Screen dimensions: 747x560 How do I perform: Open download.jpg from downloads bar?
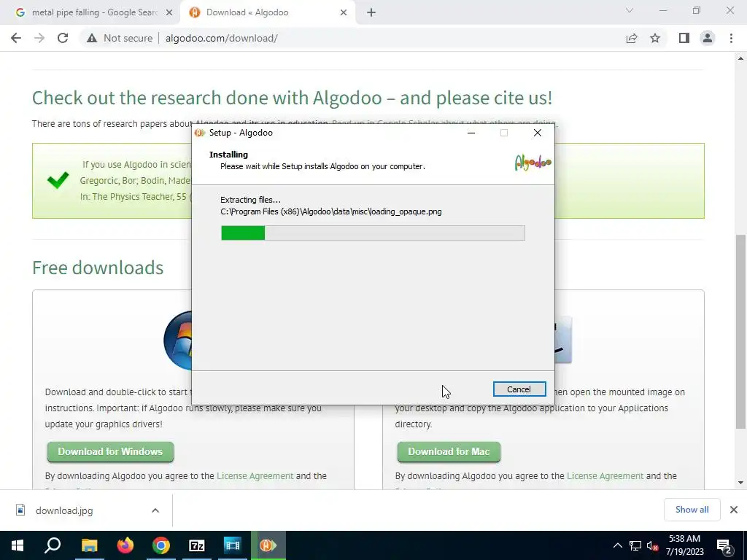[x=64, y=510]
